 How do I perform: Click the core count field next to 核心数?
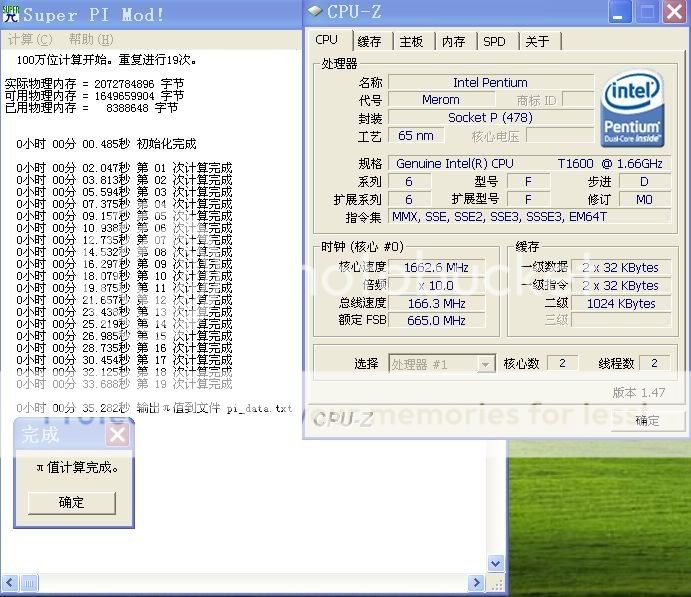562,363
